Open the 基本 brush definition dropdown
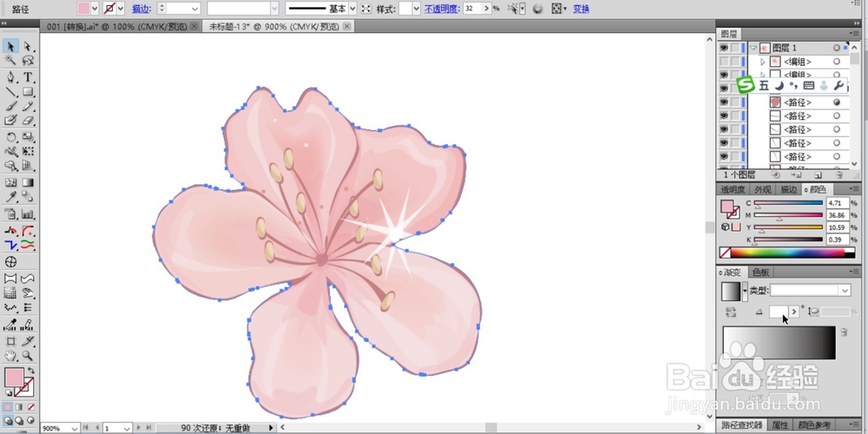Screen dimensions: 868x434 click(352, 9)
